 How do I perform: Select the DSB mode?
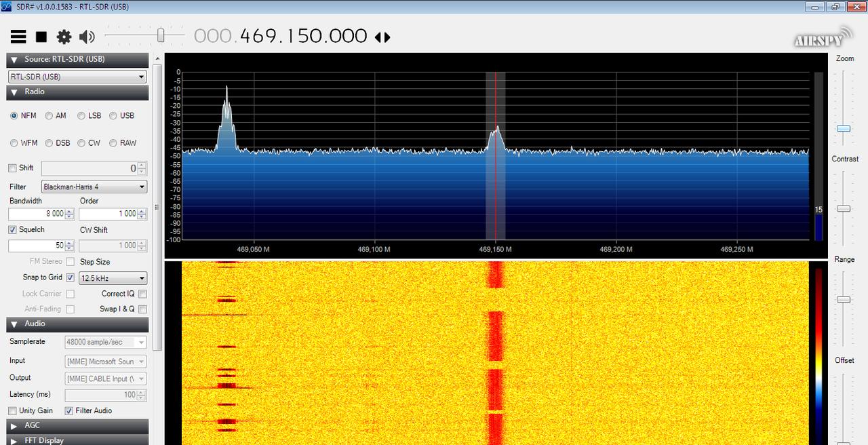pyautogui.click(x=49, y=143)
